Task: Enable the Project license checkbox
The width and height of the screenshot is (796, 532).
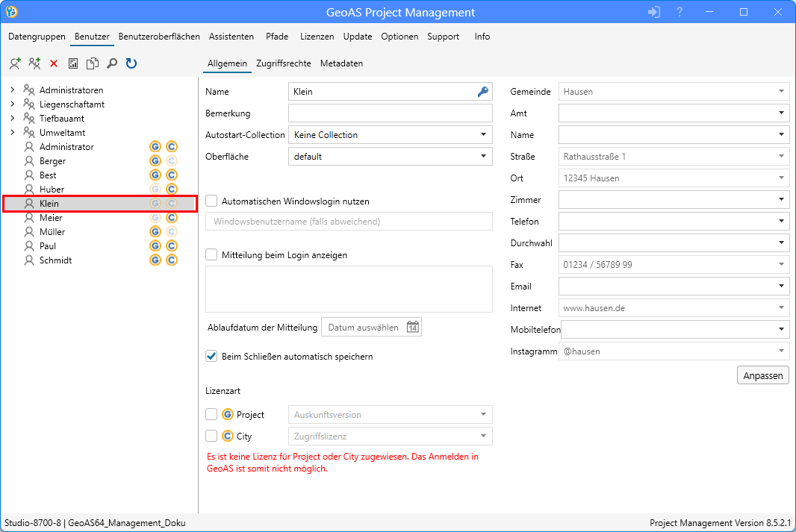Action: coord(211,415)
